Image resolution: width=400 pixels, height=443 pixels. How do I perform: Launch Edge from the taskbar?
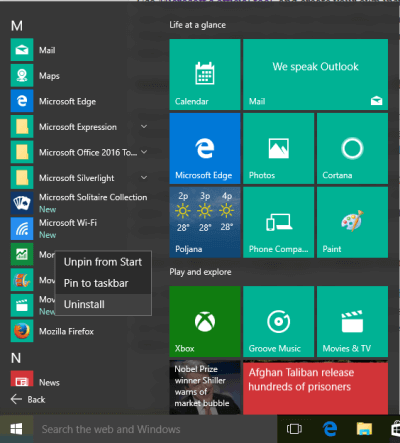[330, 429]
